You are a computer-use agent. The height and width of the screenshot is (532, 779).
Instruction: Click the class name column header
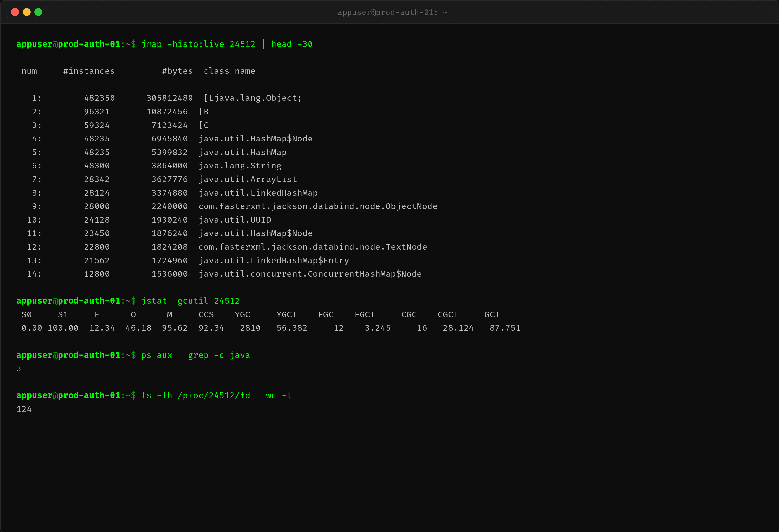pyautogui.click(x=229, y=71)
